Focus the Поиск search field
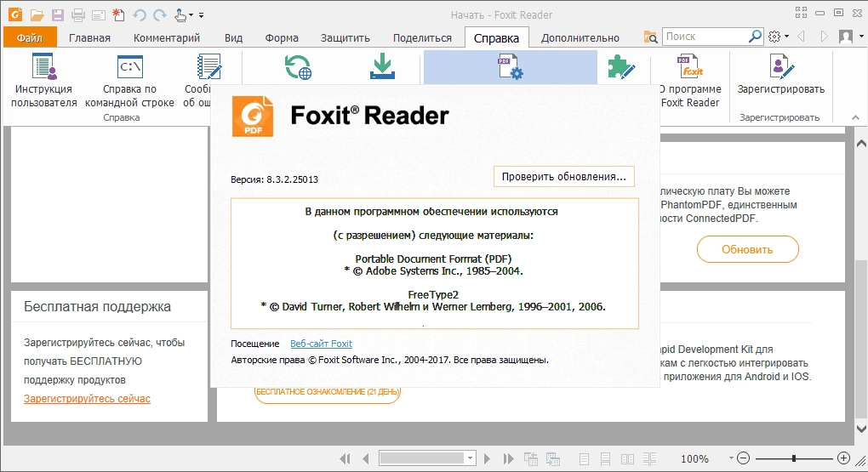 [x=704, y=37]
